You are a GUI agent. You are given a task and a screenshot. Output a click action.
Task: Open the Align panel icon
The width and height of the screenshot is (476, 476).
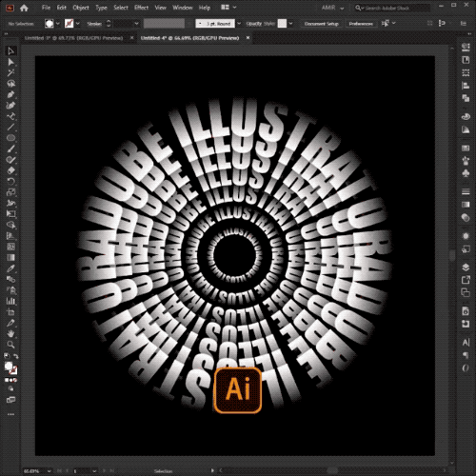466,86
